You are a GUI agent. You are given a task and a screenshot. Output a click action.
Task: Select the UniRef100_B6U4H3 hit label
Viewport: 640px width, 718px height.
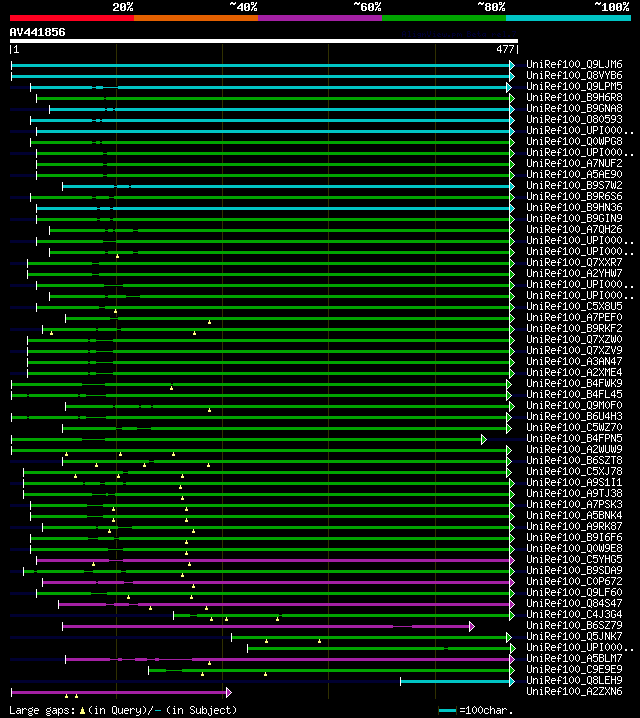pos(574,416)
